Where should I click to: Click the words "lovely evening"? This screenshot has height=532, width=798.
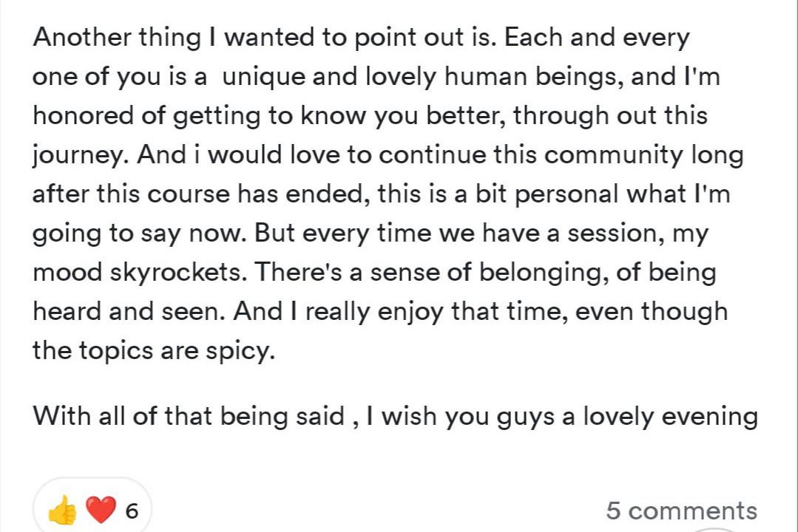[670, 416]
